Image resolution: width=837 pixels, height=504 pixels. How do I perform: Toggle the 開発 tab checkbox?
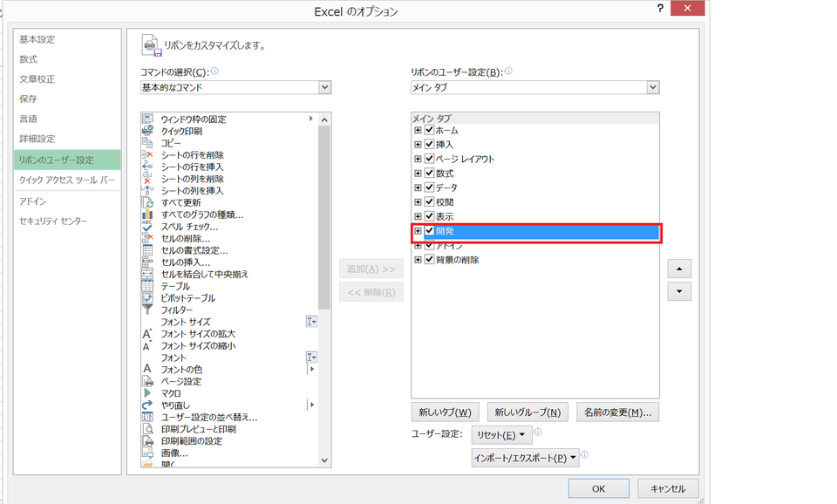tap(429, 231)
